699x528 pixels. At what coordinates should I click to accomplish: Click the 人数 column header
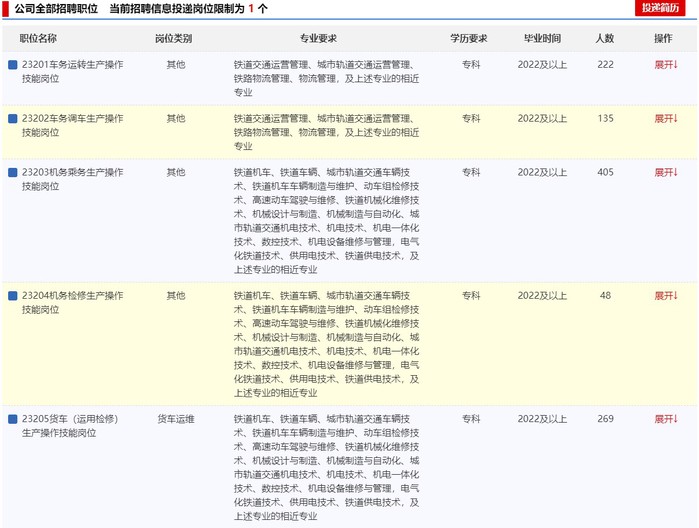[x=604, y=39]
